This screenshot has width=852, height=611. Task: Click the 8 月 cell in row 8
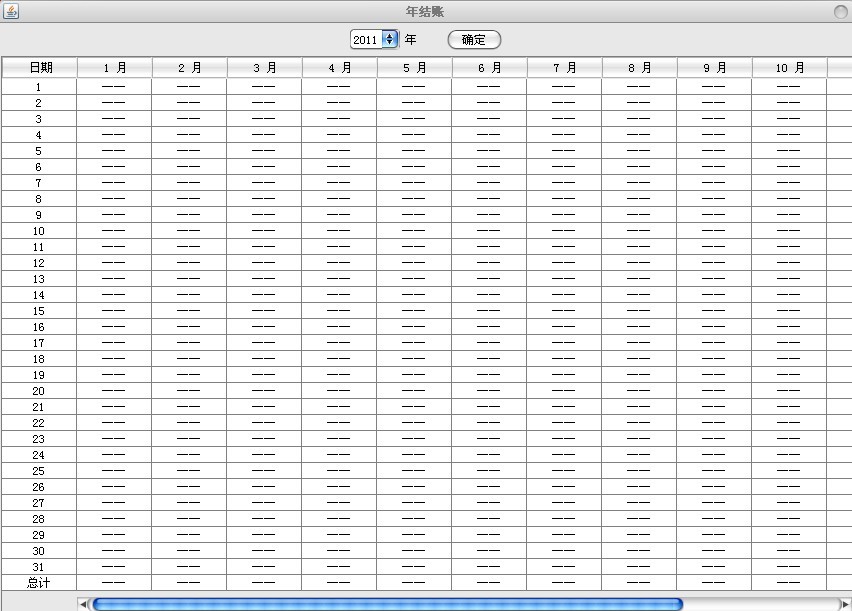coord(638,199)
